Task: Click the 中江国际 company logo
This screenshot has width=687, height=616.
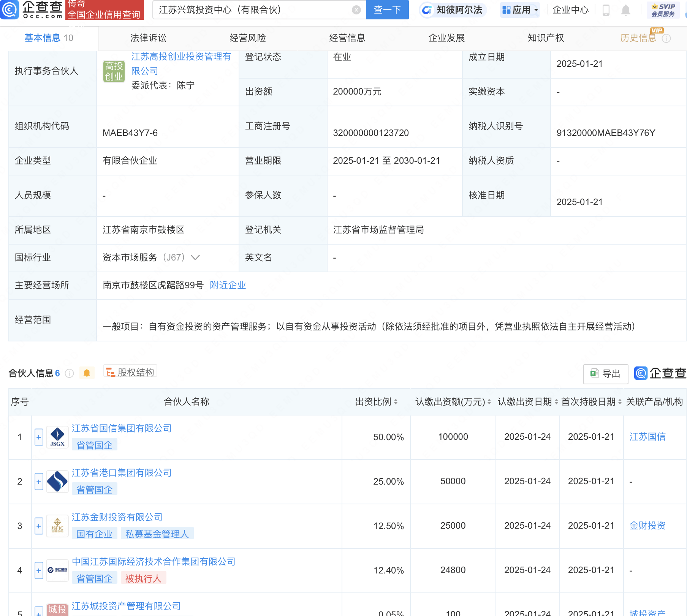Action: 57,570
